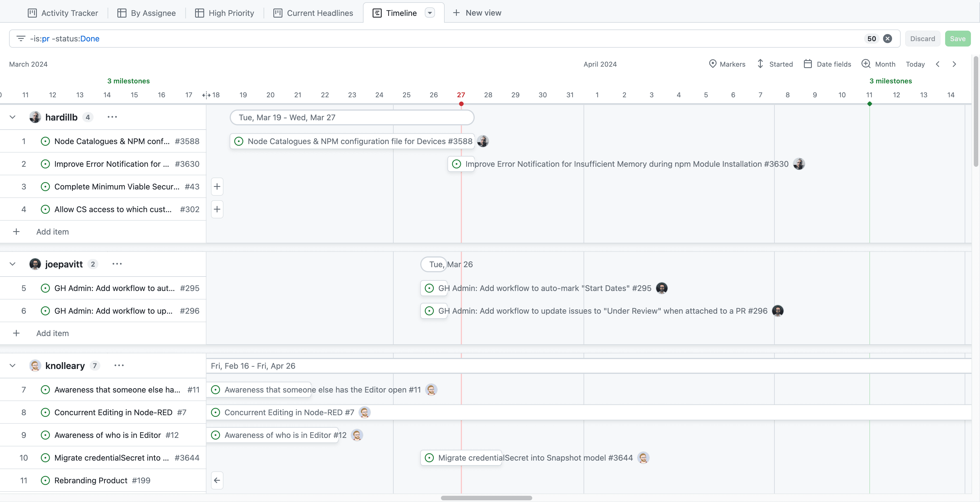Screen dimensions: 980x502
Task: Toggle Markers display on the timeline
Action: (713, 64)
